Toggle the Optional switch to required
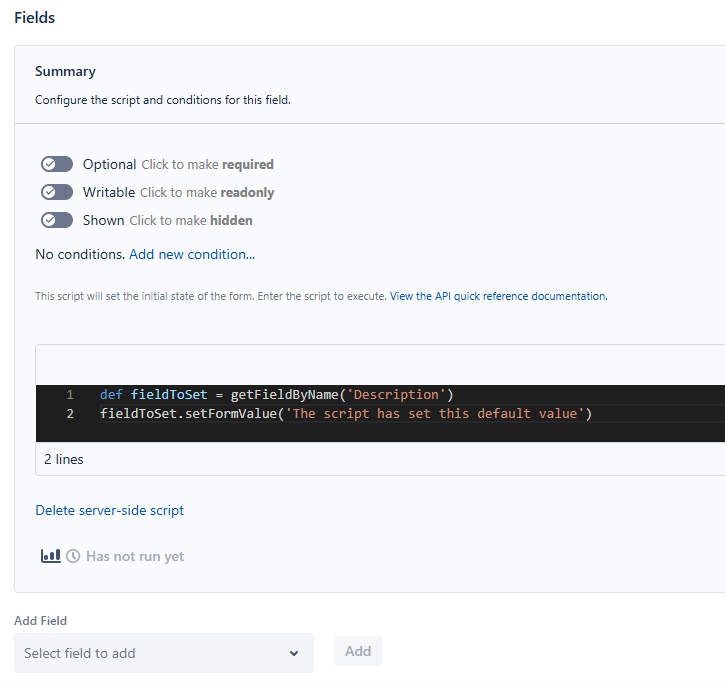The image size is (725, 684). (x=57, y=164)
